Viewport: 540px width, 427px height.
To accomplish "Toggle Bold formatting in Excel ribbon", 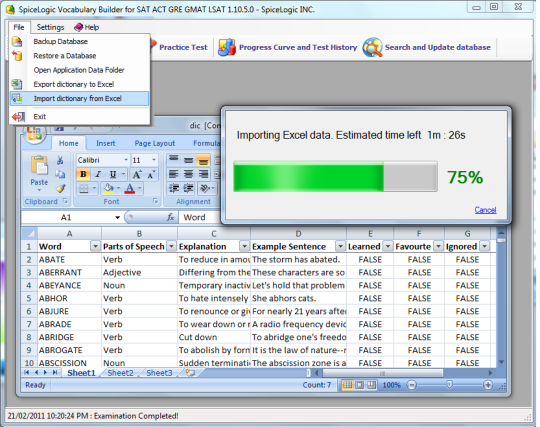I will point(83,174).
